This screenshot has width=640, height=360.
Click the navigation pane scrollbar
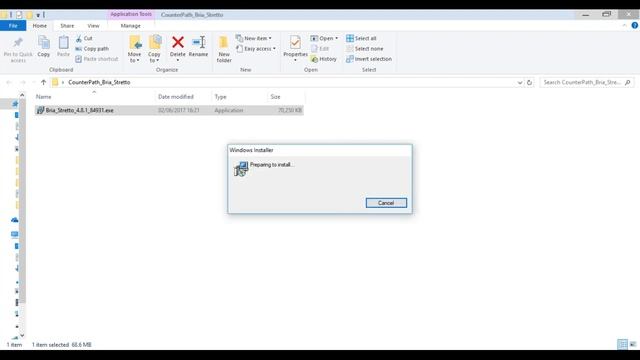(22, 200)
